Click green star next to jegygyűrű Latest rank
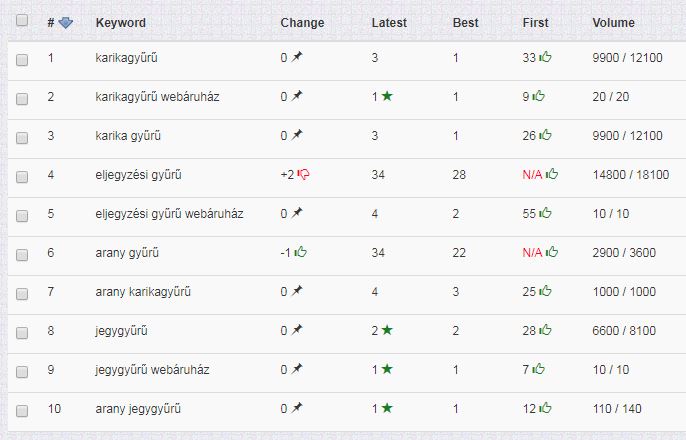The image size is (686, 440). [387, 330]
